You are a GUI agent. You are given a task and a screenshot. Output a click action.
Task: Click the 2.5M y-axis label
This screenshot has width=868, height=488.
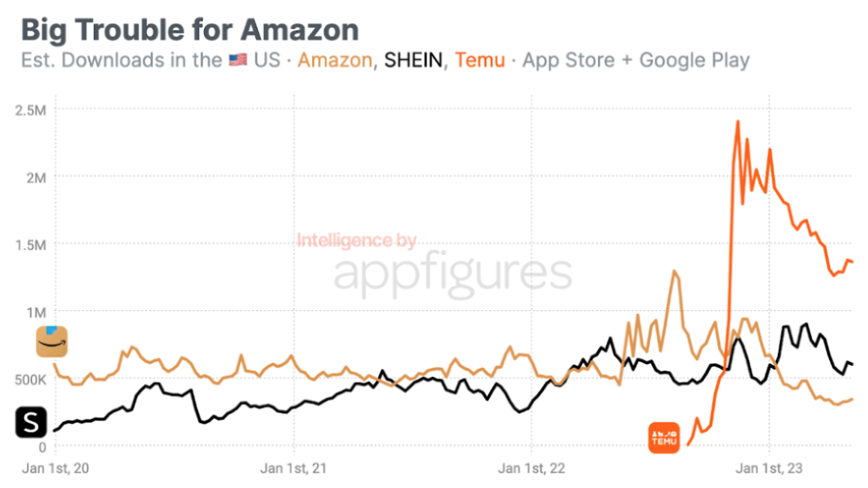[31, 110]
